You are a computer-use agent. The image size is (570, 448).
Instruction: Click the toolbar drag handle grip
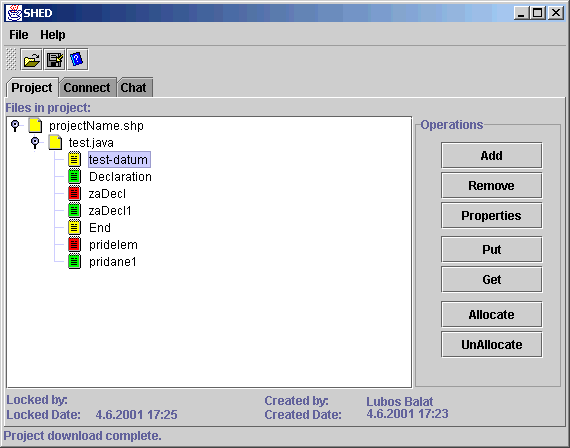pos(11,59)
